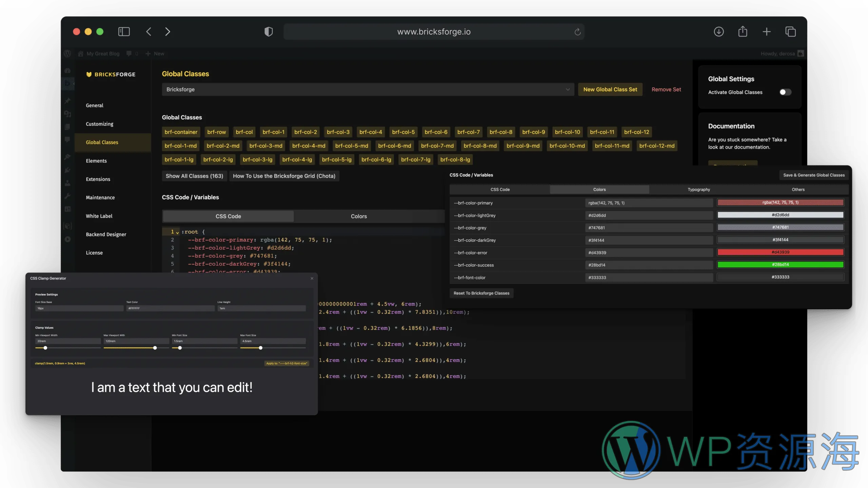Click the --brf-font-color value field #333333
Screen dimensions: 868x488
pyautogui.click(x=649, y=278)
